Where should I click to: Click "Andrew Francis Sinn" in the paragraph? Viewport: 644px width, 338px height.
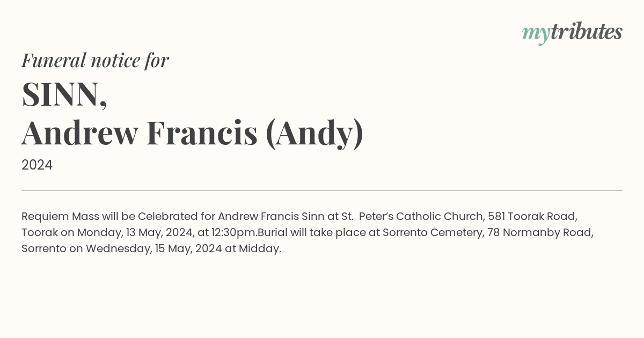click(x=271, y=217)
